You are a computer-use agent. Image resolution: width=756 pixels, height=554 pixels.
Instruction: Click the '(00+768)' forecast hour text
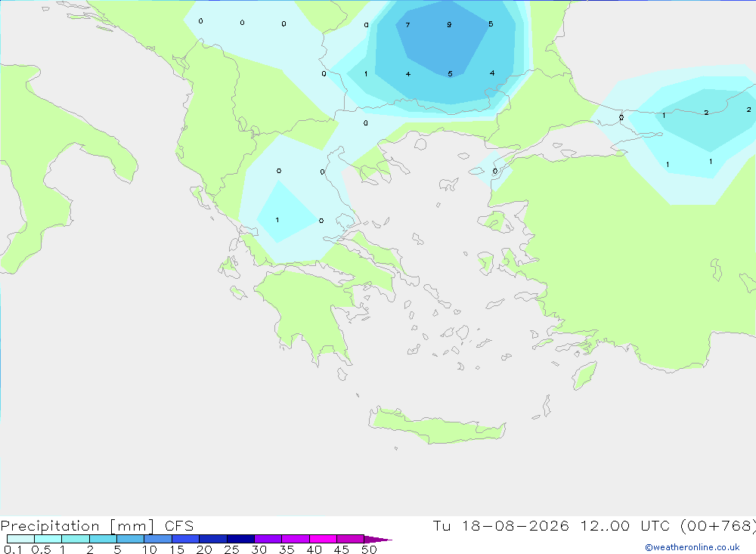pyautogui.click(x=718, y=526)
